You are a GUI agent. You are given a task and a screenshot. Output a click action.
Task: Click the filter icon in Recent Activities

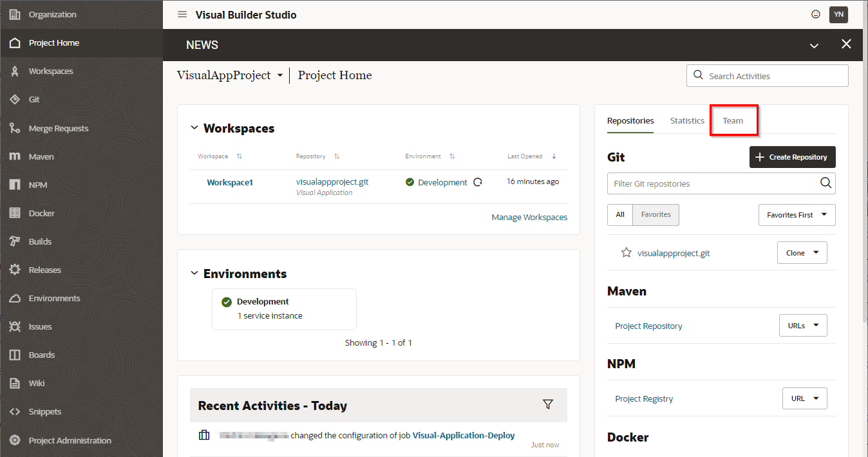tap(548, 404)
